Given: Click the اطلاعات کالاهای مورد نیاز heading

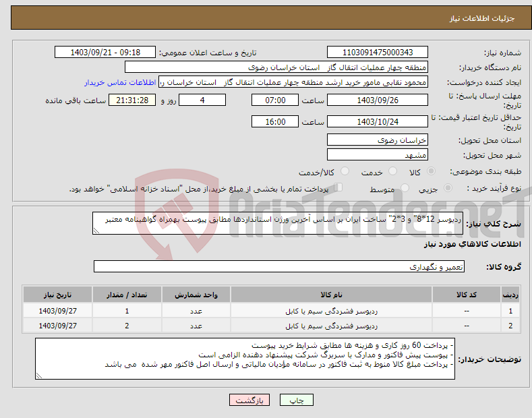Looking at the screenshot, I should (x=473, y=244).
